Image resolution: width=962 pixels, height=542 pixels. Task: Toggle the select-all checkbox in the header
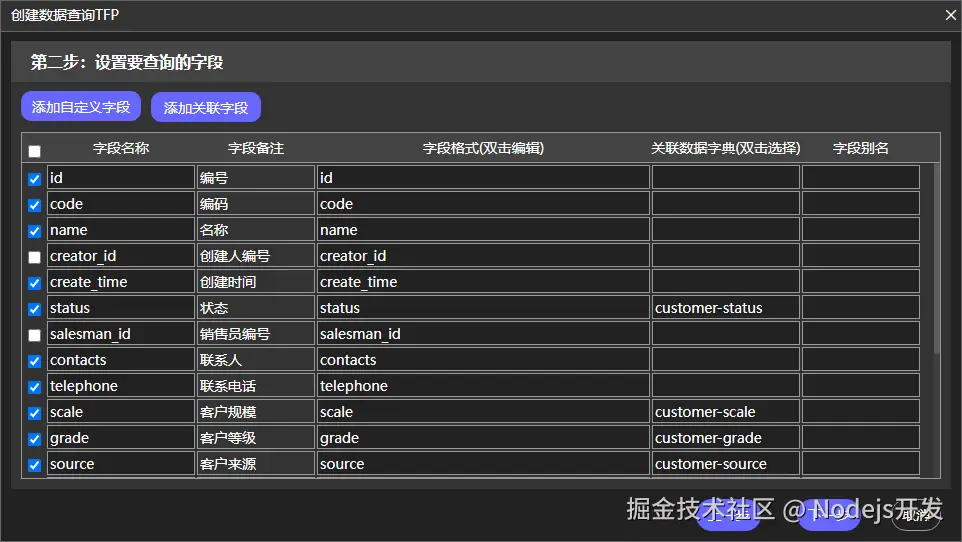click(x=34, y=151)
